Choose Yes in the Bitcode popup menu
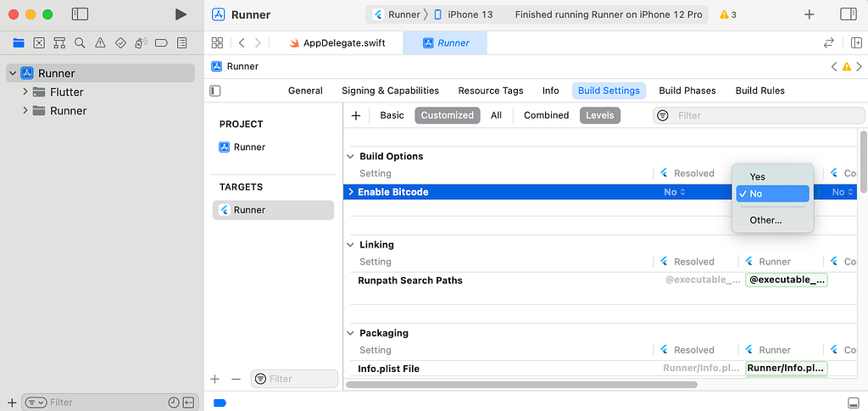868x411 pixels. point(757,177)
